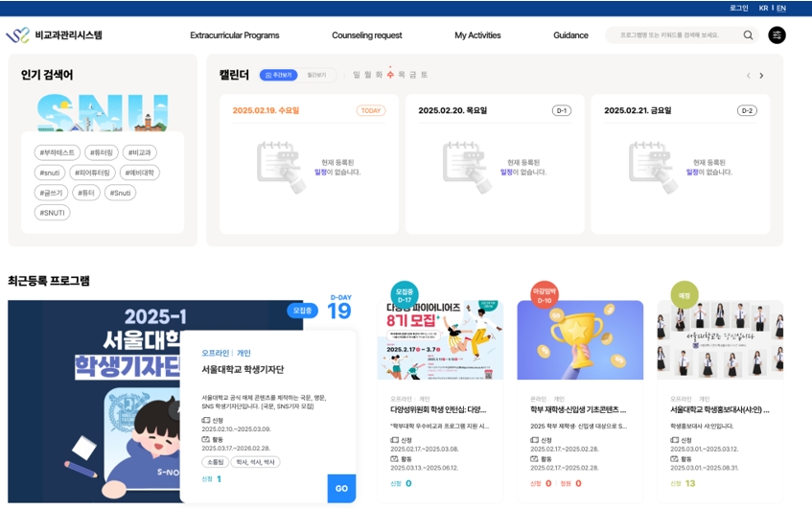Click the GO button on 학생기자단 card
The height and width of the screenshot is (509, 812).
click(341, 488)
